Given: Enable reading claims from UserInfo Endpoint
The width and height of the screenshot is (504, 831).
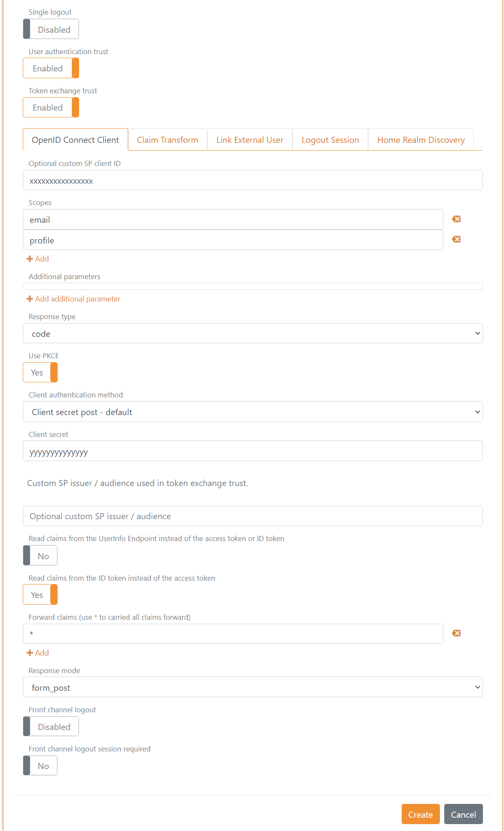Looking at the screenshot, I should click(x=40, y=556).
